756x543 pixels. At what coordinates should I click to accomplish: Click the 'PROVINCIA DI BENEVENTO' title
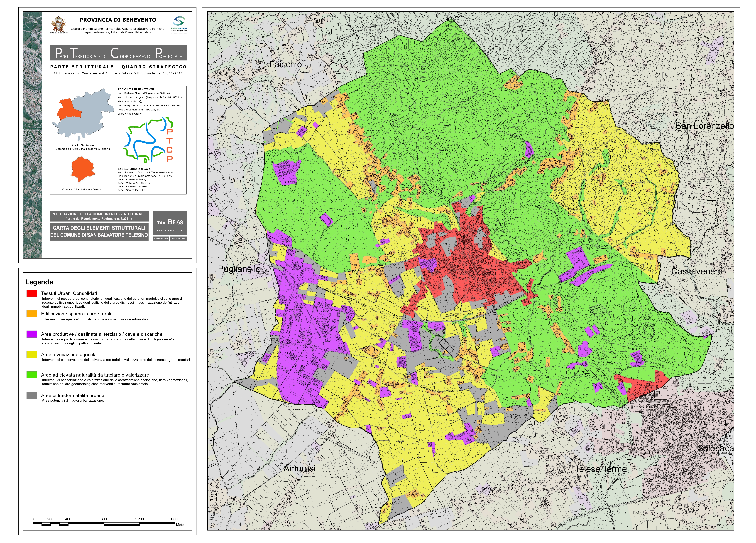tap(118, 20)
